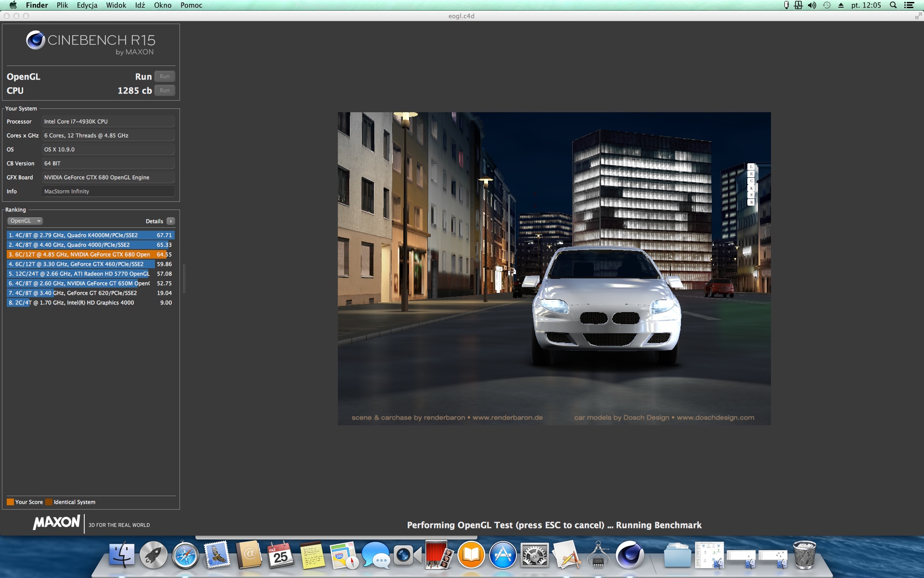924x578 pixels.
Task: Click the volume icon in menu bar
Action: pyautogui.click(x=812, y=5)
